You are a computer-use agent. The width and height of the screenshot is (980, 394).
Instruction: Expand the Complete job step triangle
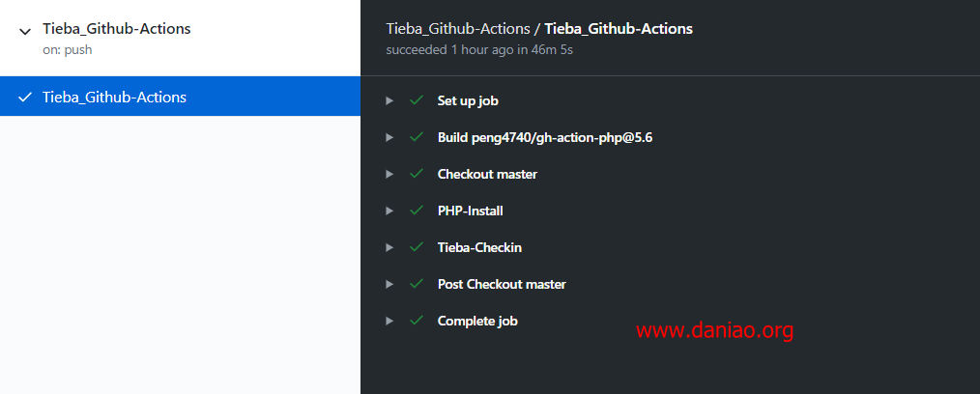coord(389,321)
